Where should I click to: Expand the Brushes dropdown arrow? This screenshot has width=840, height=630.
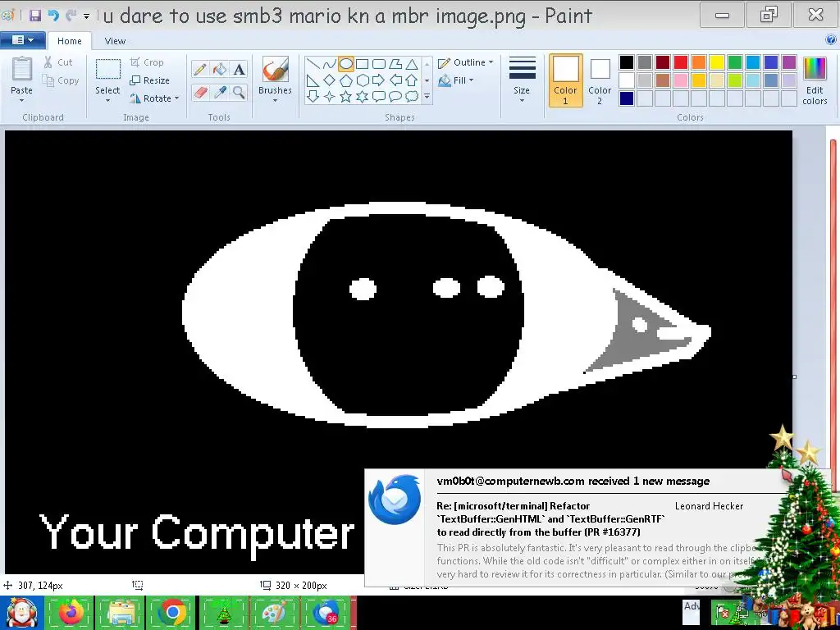point(275,100)
